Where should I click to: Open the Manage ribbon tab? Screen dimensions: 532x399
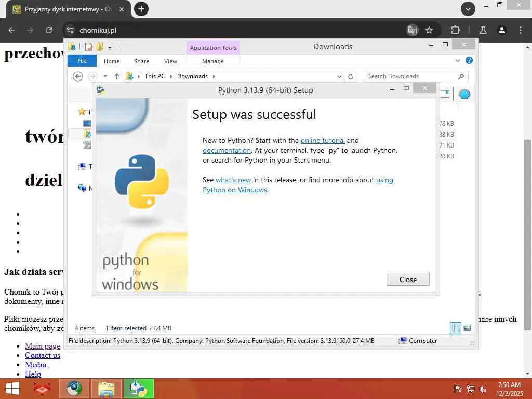point(213,61)
